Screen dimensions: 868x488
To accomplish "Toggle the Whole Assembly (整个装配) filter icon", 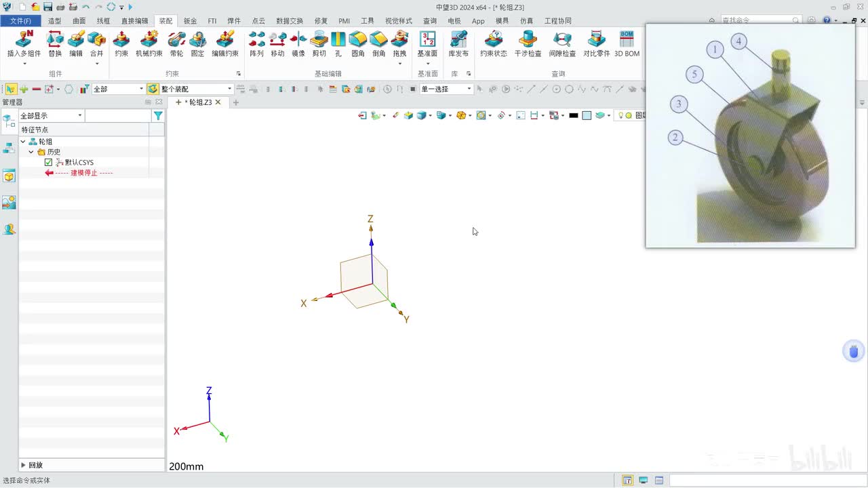I will [153, 89].
